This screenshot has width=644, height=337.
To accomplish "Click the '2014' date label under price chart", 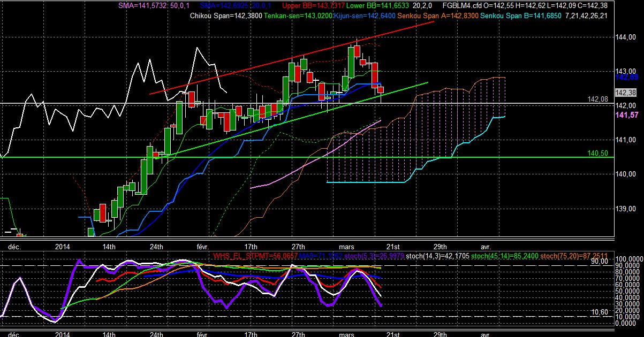I will pos(63,247).
